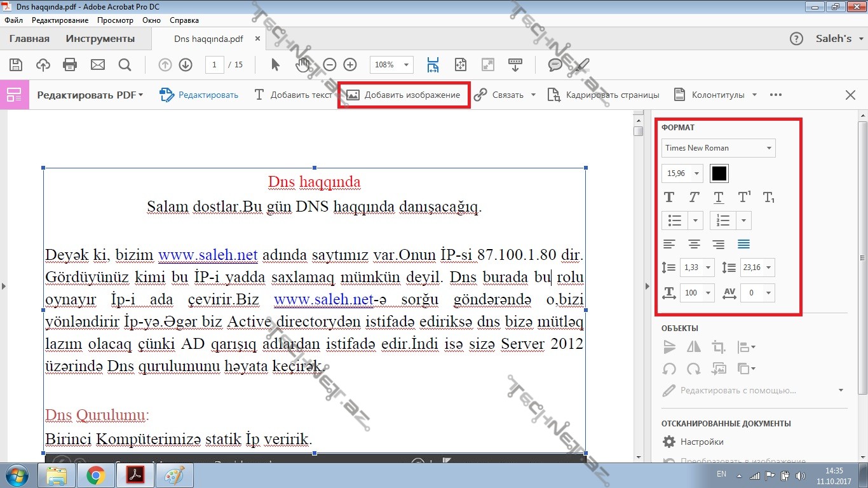This screenshot has height=488, width=868.
Task: Click the Save file icon
Action: [16, 65]
